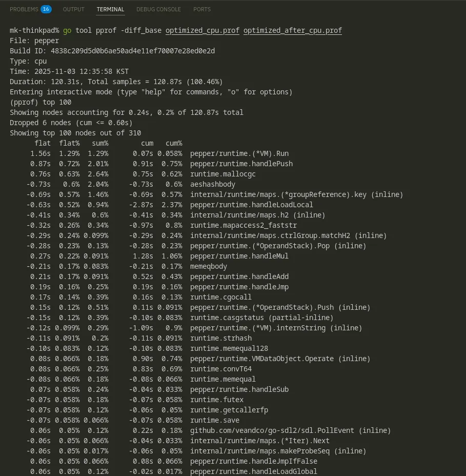The width and height of the screenshot is (466, 476).
Task: Click the pepper/runtime.(*VM).Run entry
Action: 239,153
